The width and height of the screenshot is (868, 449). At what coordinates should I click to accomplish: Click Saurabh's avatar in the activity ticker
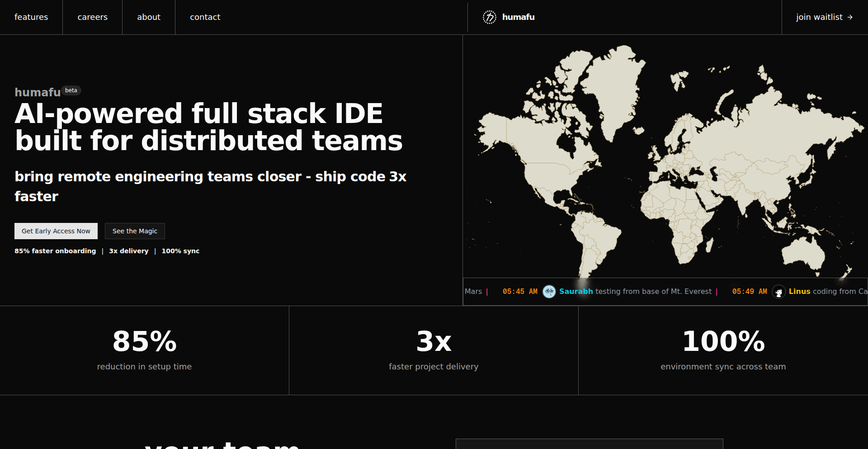(x=549, y=292)
